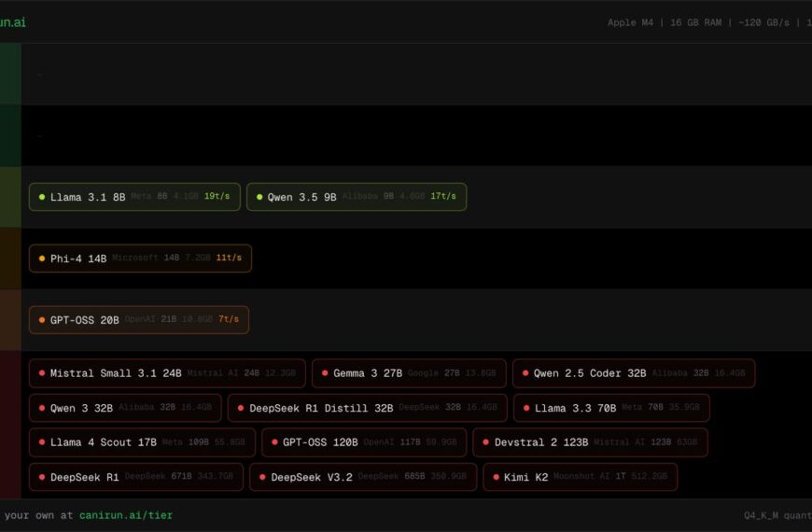The image size is (812, 532).
Task: Click the red dot on Gemma 3 27B
Action: point(325,373)
